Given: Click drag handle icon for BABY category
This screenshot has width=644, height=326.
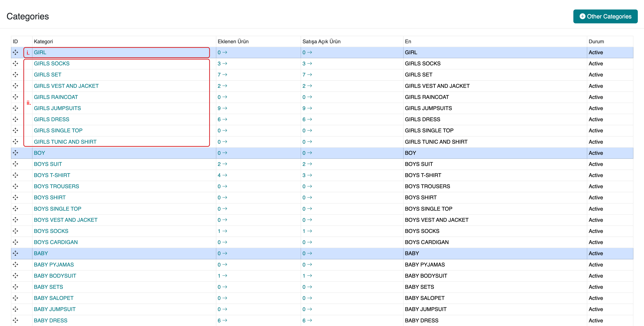Looking at the screenshot, I should click(16, 253).
